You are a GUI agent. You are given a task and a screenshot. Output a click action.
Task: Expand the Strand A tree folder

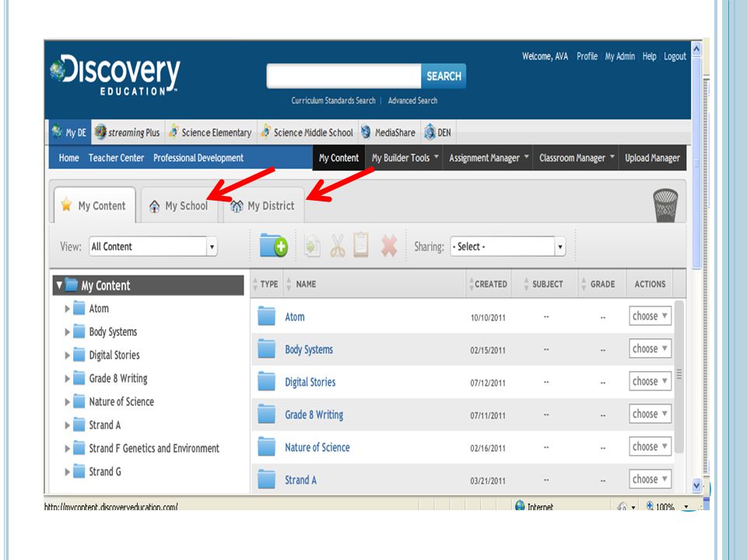pyautogui.click(x=67, y=425)
